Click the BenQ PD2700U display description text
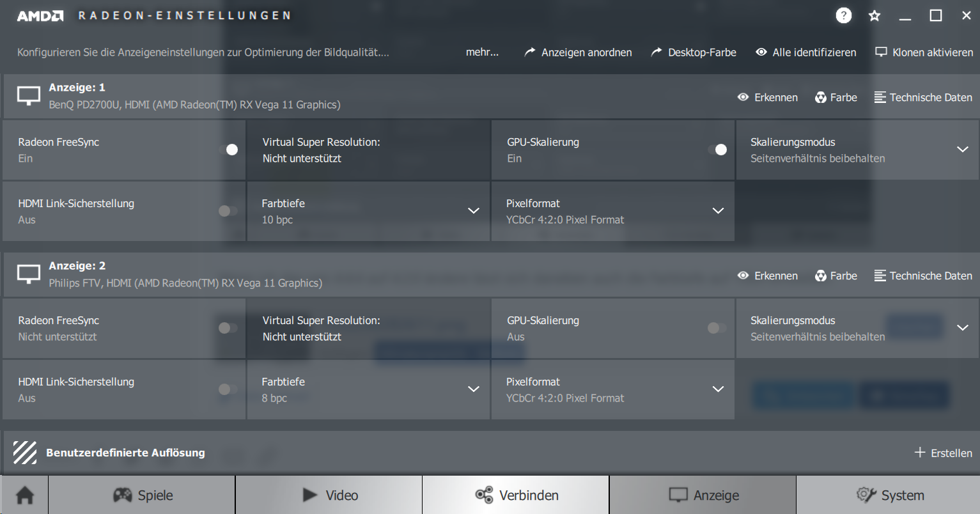 point(194,104)
